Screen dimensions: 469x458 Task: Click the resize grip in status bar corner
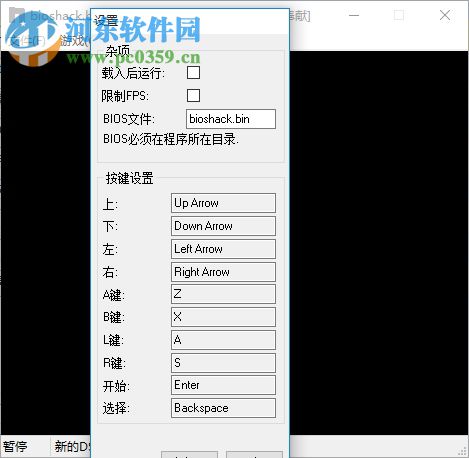point(462,451)
